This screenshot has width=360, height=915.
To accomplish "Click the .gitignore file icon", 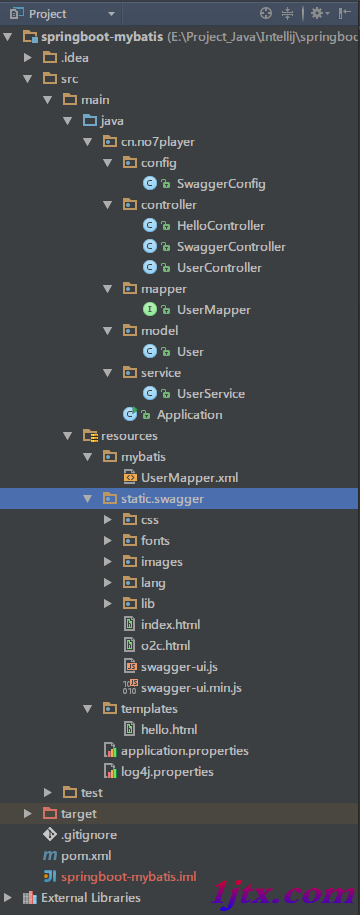I will click(50, 834).
